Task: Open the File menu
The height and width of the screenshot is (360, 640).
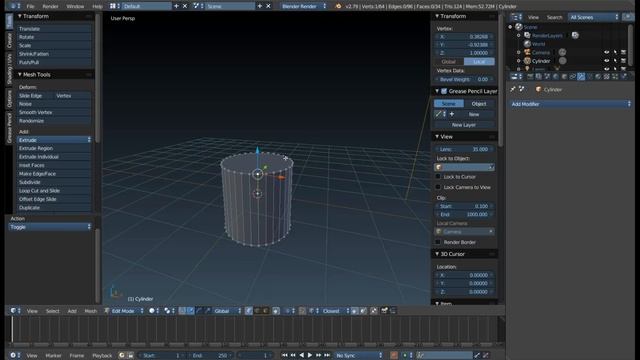Action: (30, 6)
